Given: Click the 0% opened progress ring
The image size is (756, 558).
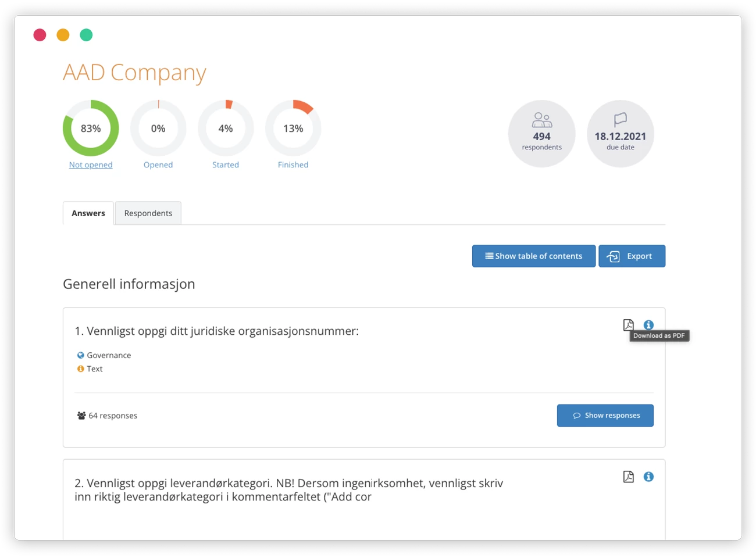Looking at the screenshot, I should [158, 128].
